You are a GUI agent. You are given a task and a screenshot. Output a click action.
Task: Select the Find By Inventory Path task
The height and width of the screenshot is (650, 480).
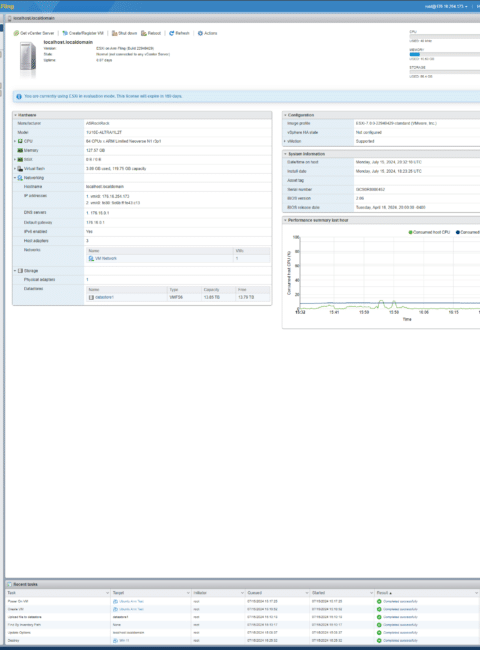24,625
